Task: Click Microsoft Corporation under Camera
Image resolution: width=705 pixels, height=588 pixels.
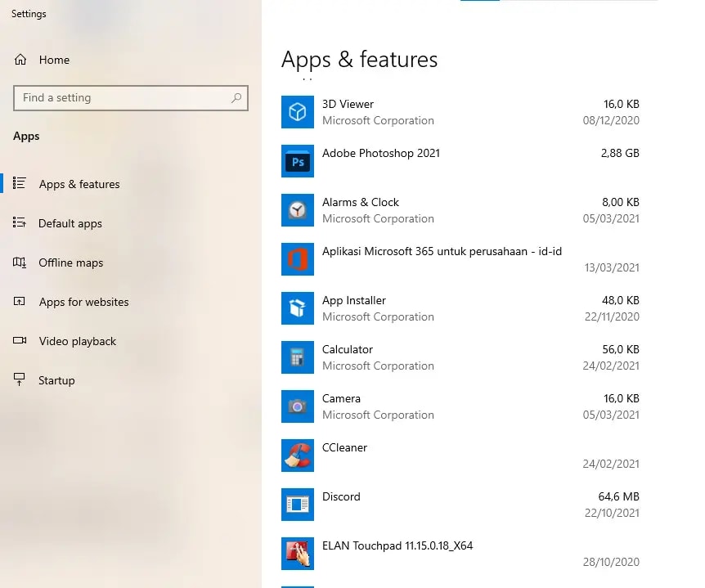Action: (378, 415)
